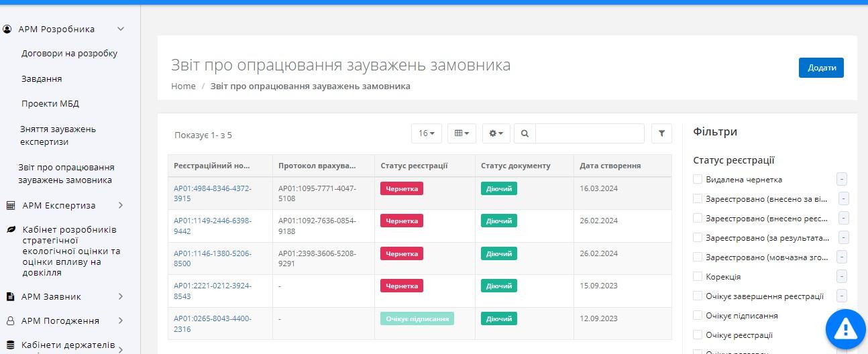Image resolution: width=868 pixels, height=354 pixels.
Task: Click the search magnifier icon
Action: click(525, 133)
